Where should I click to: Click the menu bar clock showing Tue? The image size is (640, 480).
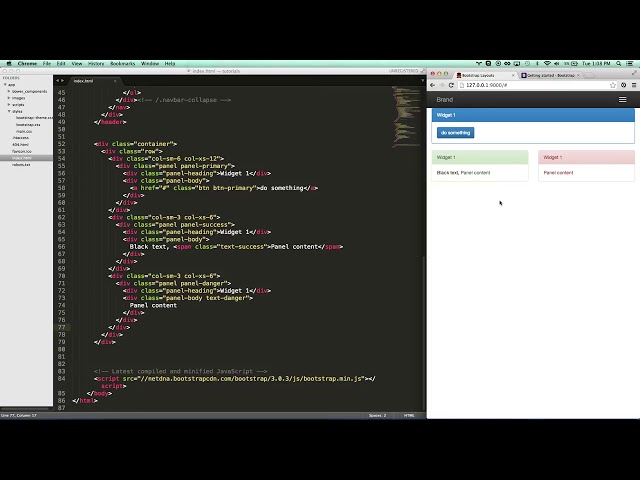click(x=596, y=64)
